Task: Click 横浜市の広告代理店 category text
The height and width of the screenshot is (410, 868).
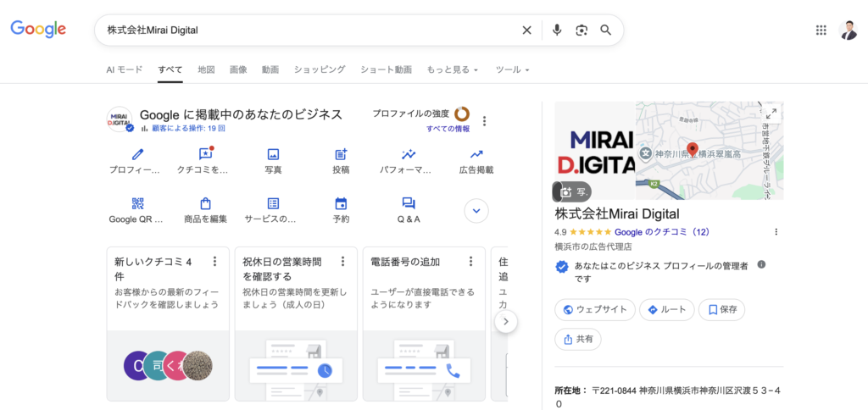Action: coord(593,247)
